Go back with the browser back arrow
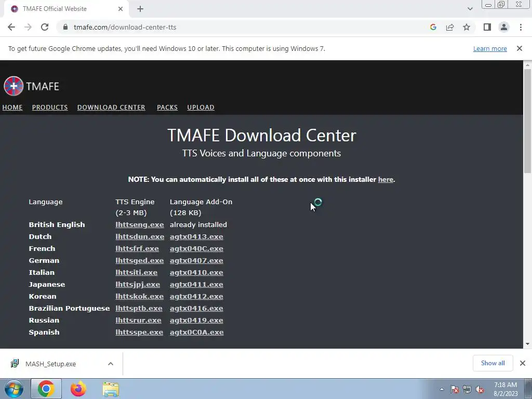Viewport: 532px width, 399px height. tap(11, 27)
